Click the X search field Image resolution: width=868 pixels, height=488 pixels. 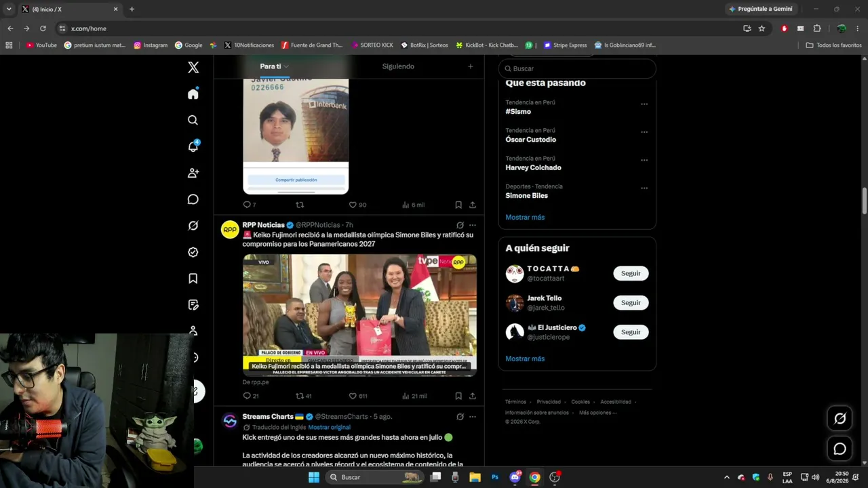(577, 68)
